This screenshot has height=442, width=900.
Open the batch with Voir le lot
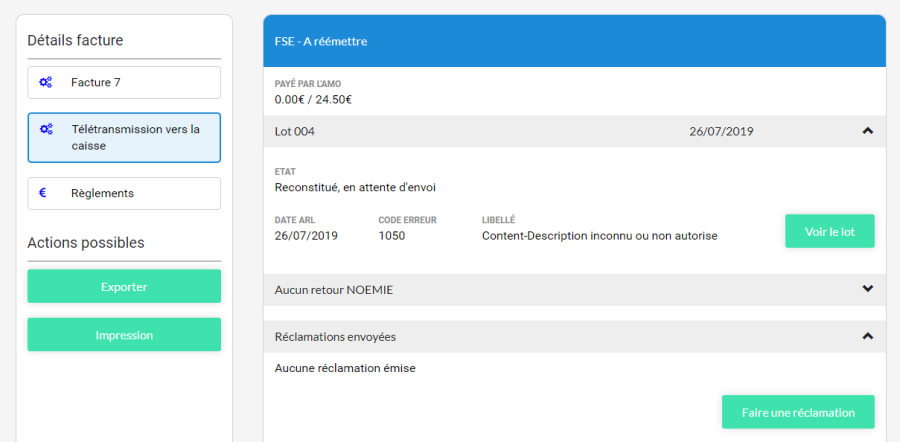[x=829, y=231]
